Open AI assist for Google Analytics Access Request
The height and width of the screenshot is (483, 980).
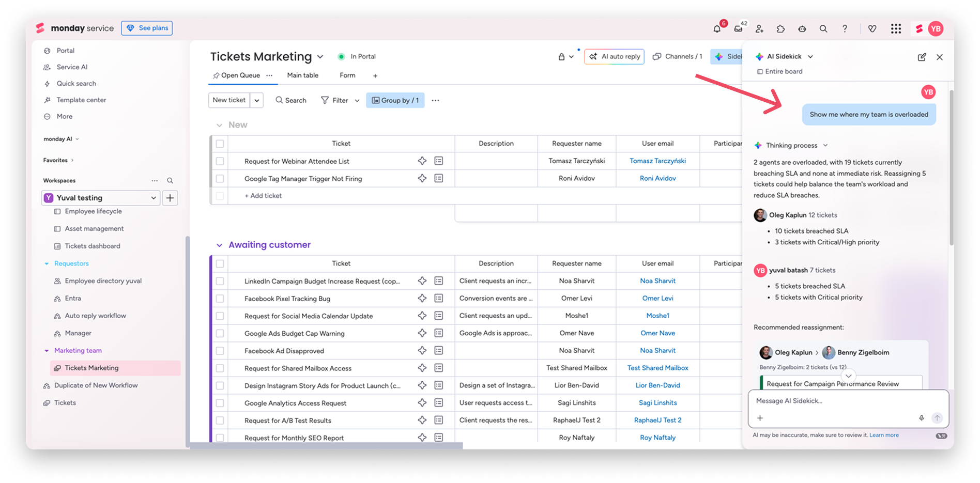tap(422, 403)
